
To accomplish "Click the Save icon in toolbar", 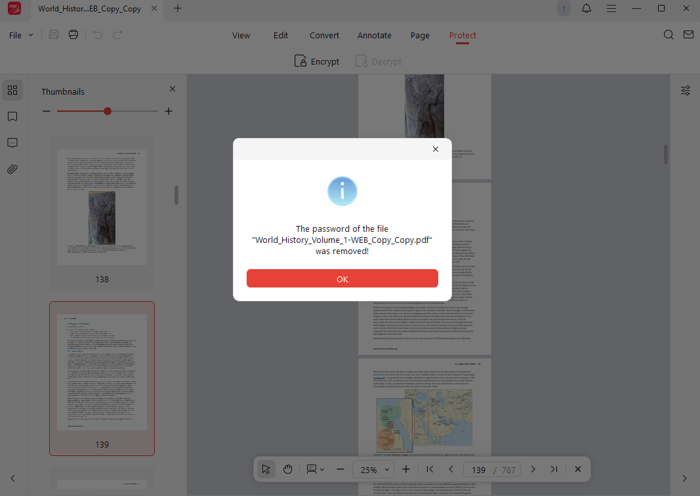I will 54,35.
